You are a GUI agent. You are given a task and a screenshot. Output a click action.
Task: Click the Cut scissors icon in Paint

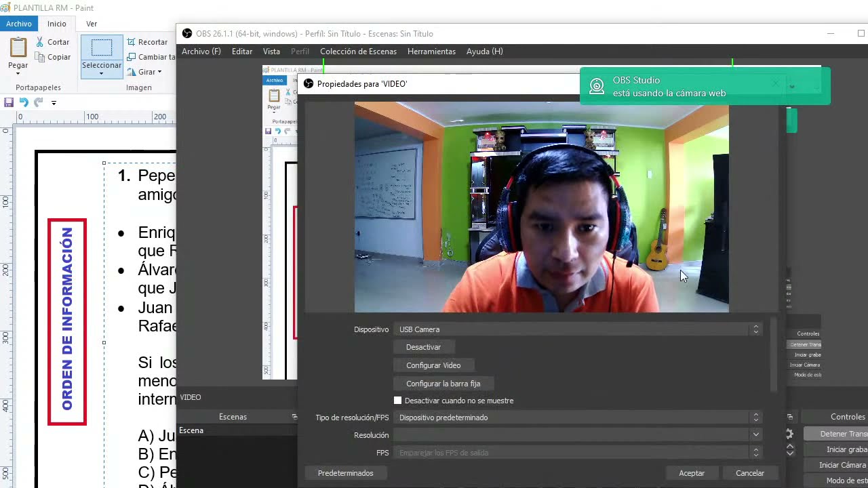pos(40,42)
